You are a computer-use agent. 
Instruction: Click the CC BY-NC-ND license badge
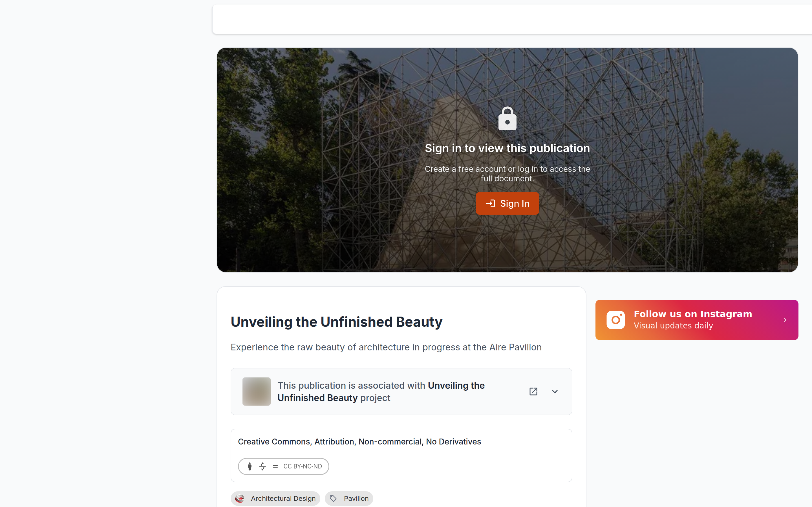tap(284, 466)
